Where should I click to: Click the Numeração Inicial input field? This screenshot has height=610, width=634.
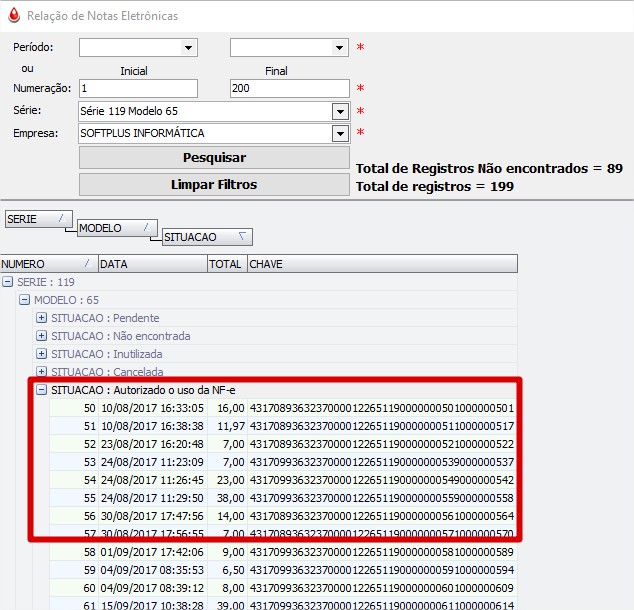(138, 88)
